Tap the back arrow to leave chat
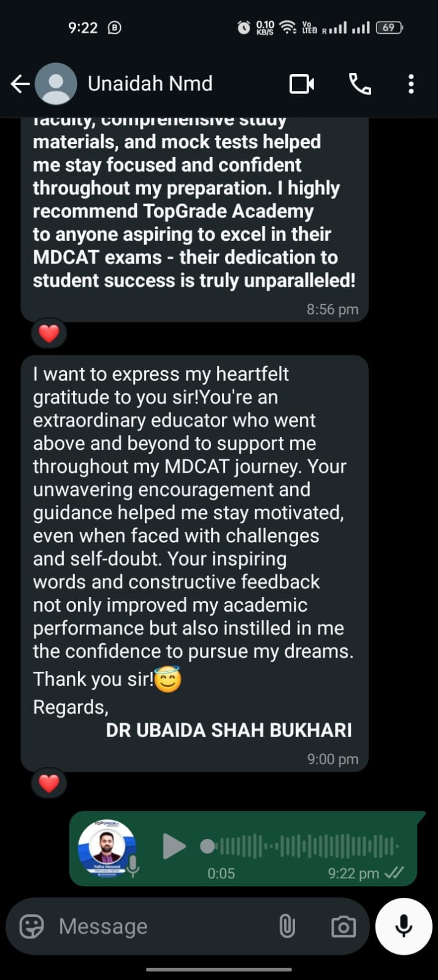Viewport: 438px width, 980px height. pyautogui.click(x=20, y=84)
